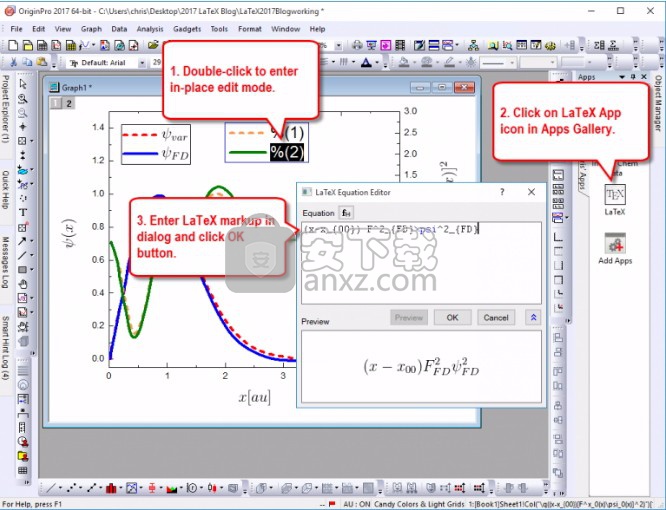This screenshot has height=510, width=666.
Task: Click the %(2) legend entry text
Action: pyautogui.click(x=287, y=152)
